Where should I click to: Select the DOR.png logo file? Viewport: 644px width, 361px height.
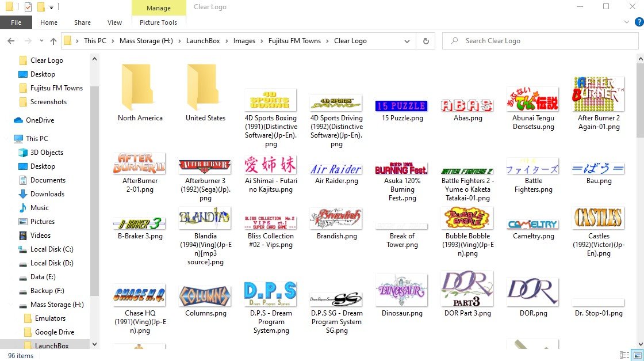[x=533, y=297]
